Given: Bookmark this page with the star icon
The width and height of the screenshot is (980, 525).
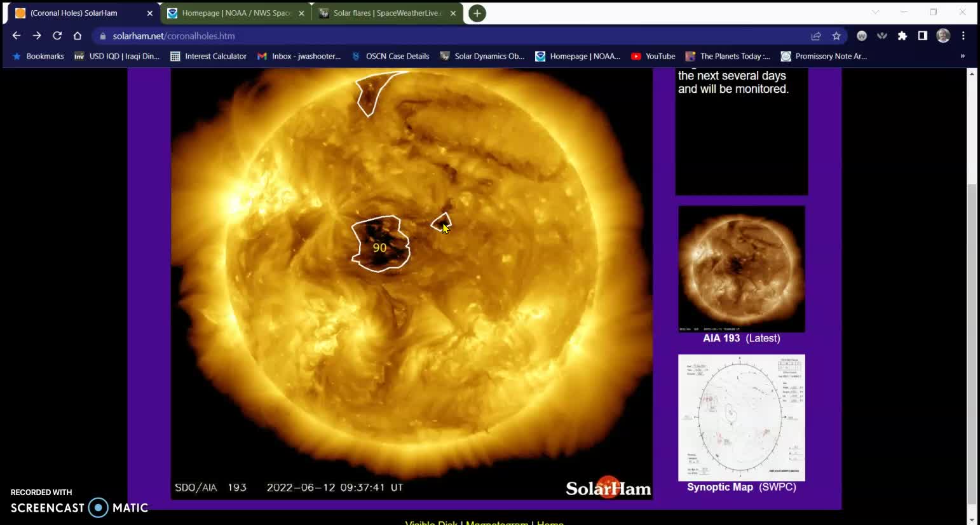Looking at the screenshot, I should click(836, 36).
